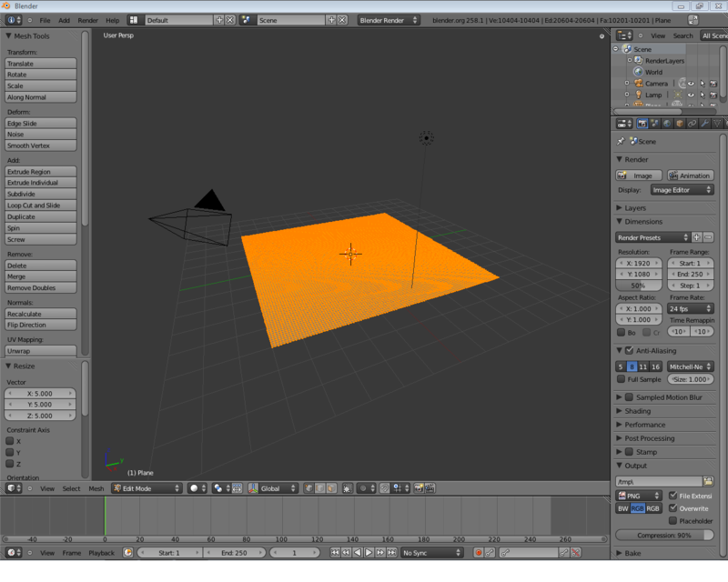Open the Object Data triangle icon
The height and width of the screenshot is (582, 728).
[x=717, y=124]
